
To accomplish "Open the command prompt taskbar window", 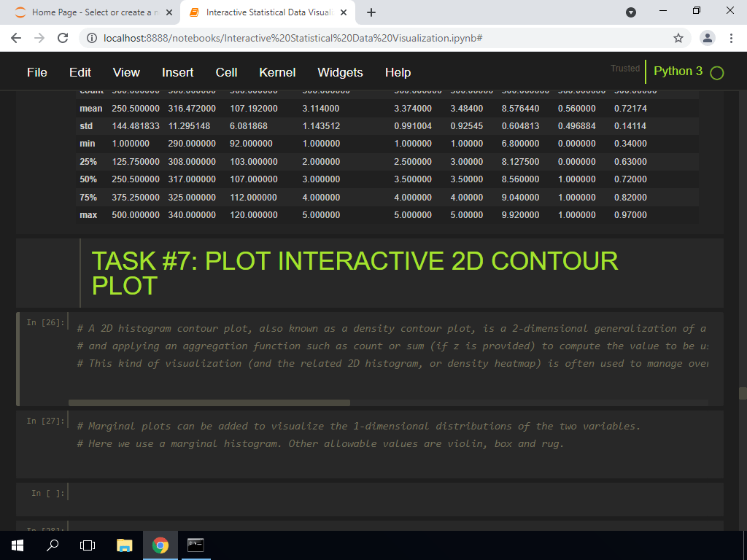I will pyautogui.click(x=196, y=545).
